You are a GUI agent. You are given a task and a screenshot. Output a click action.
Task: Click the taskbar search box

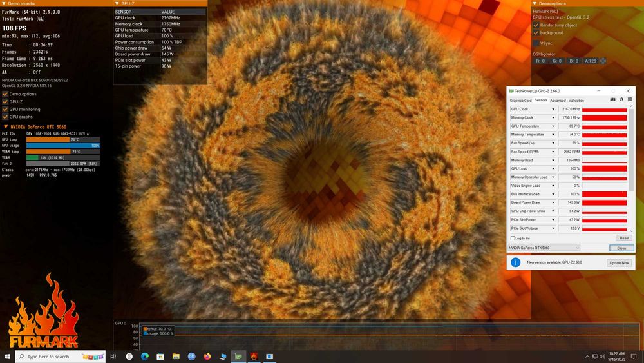[x=61, y=357]
